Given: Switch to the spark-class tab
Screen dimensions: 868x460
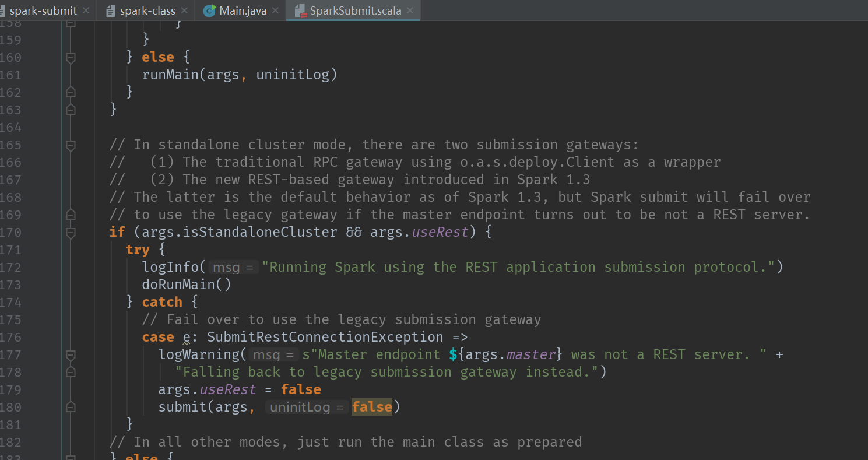Looking at the screenshot, I should pyautogui.click(x=147, y=10).
